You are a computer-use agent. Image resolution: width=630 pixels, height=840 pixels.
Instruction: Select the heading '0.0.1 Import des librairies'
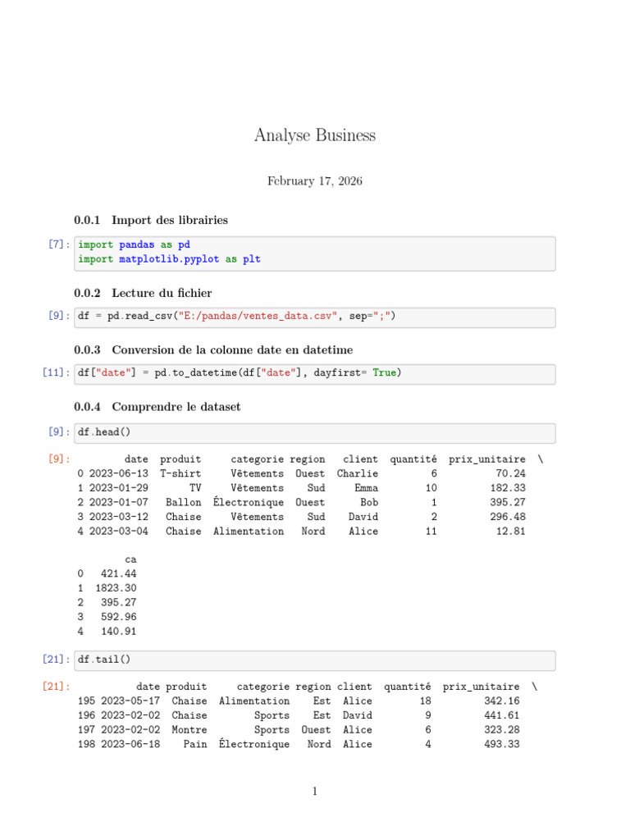151,220
